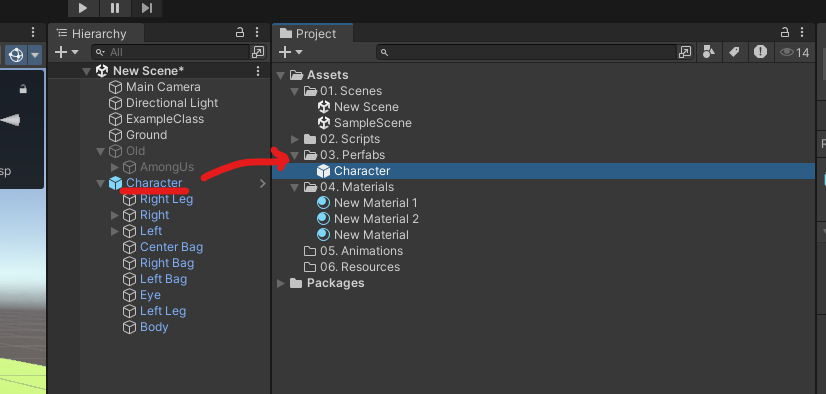Open the Scene view gizmo dropdown
The image size is (826, 394).
[x=35, y=55]
